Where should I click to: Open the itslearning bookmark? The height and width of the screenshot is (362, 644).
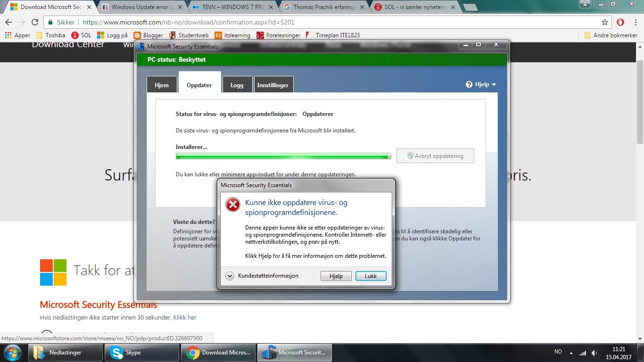[233, 35]
